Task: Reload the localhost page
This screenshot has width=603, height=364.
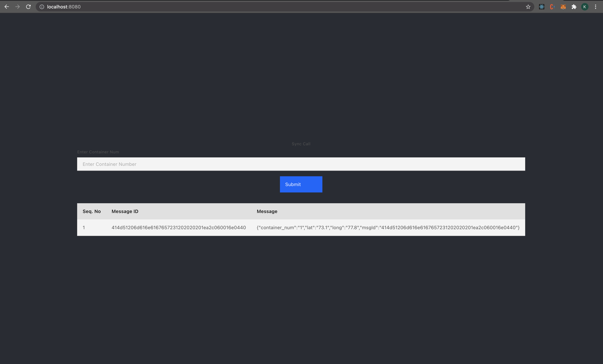Action: pyautogui.click(x=28, y=7)
